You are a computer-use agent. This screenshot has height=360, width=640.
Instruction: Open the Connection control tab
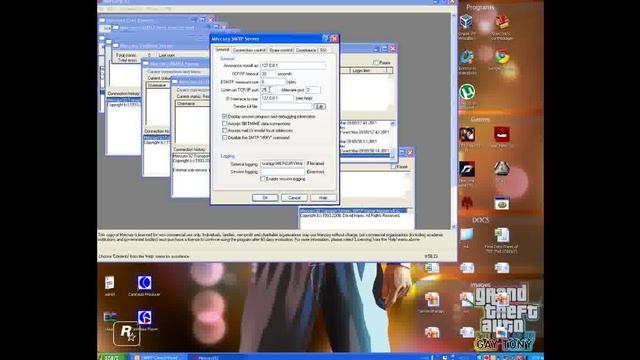(x=249, y=50)
